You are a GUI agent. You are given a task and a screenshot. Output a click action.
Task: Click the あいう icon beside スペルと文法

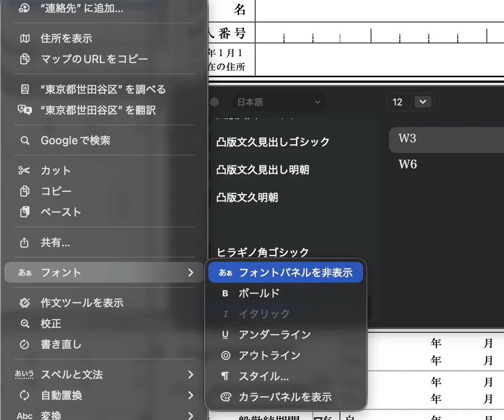click(25, 374)
